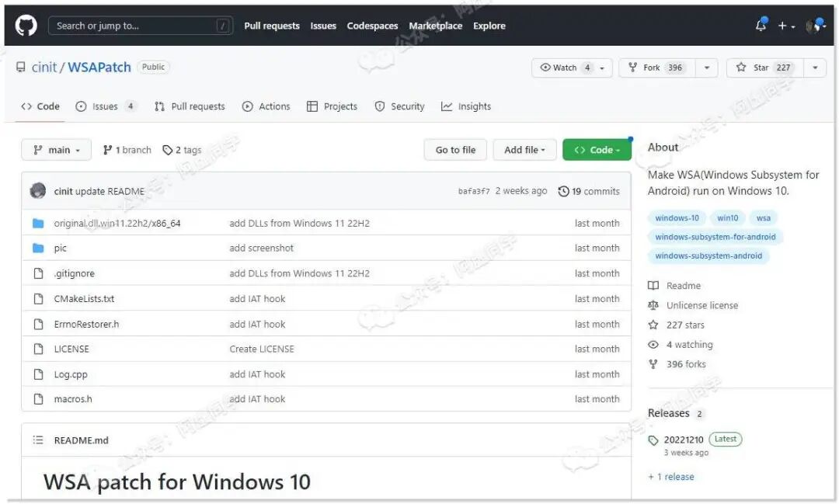The width and height of the screenshot is (839, 504).
Task: Open the 20221210 latest release
Action: [684, 440]
